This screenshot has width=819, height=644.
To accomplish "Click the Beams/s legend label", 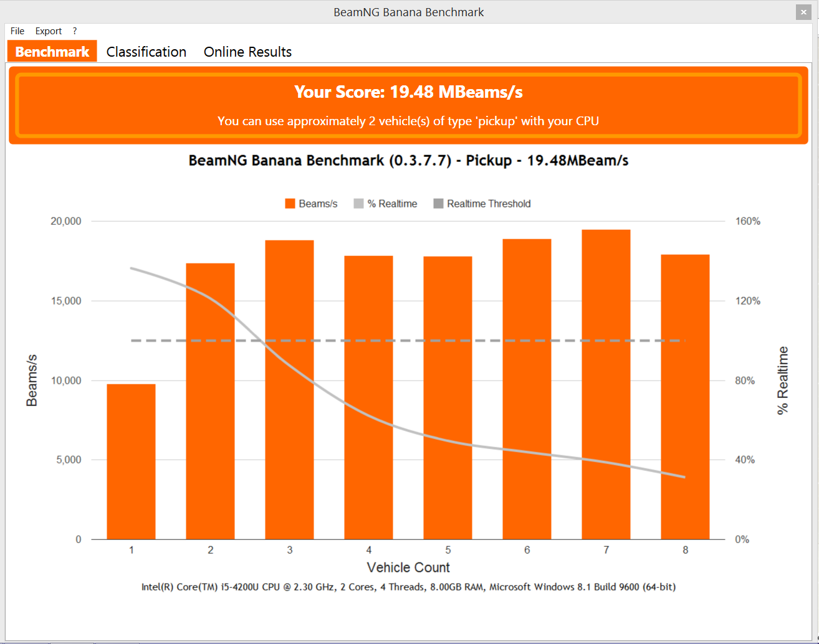I will (x=318, y=204).
